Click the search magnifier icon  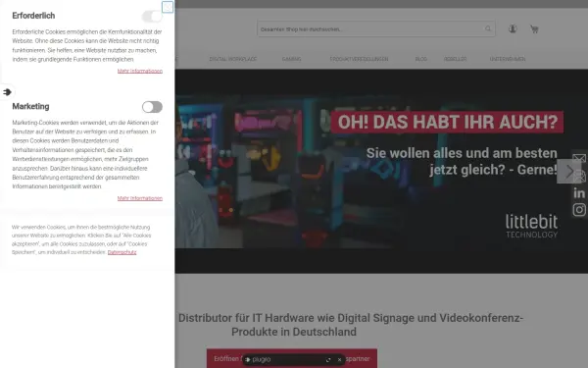tap(488, 28)
